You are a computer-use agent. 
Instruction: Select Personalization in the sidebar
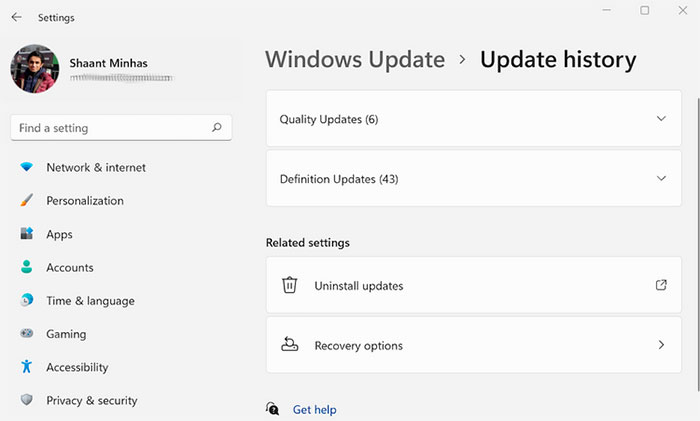(84, 201)
